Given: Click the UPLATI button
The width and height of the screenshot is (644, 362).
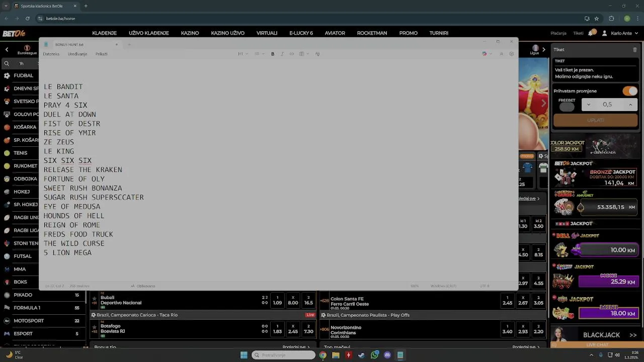Looking at the screenshot, I should click(x=596, y=120).
